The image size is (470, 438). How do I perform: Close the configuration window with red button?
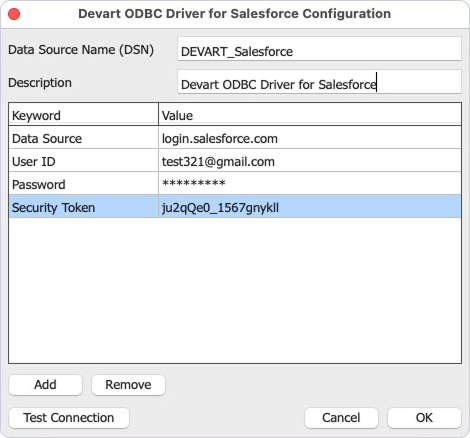(x=14, y=14)
